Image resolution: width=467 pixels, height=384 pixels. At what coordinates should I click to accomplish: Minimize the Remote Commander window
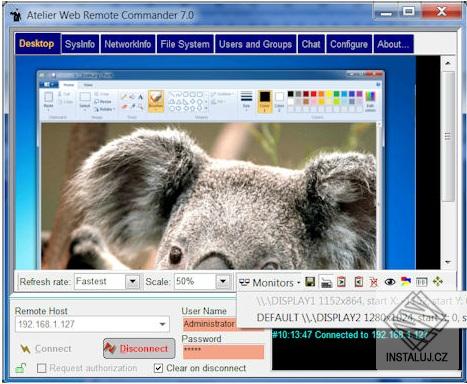386,13
